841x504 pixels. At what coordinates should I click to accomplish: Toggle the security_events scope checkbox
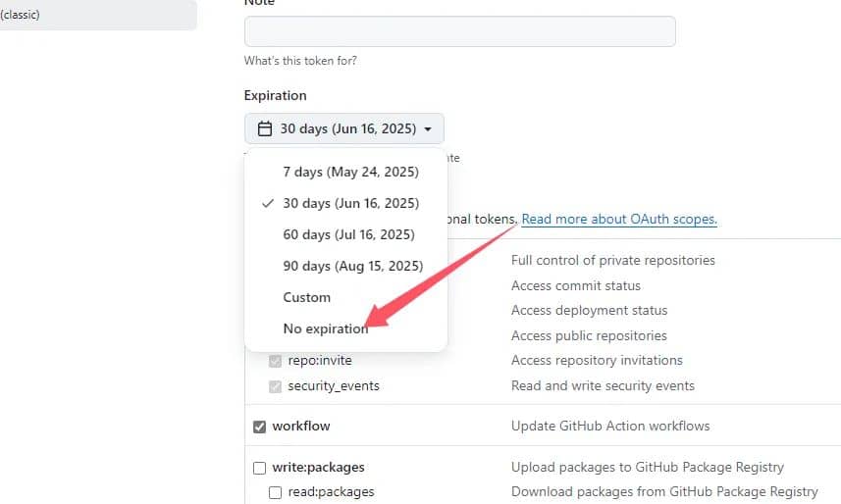[x=275, y=386]
